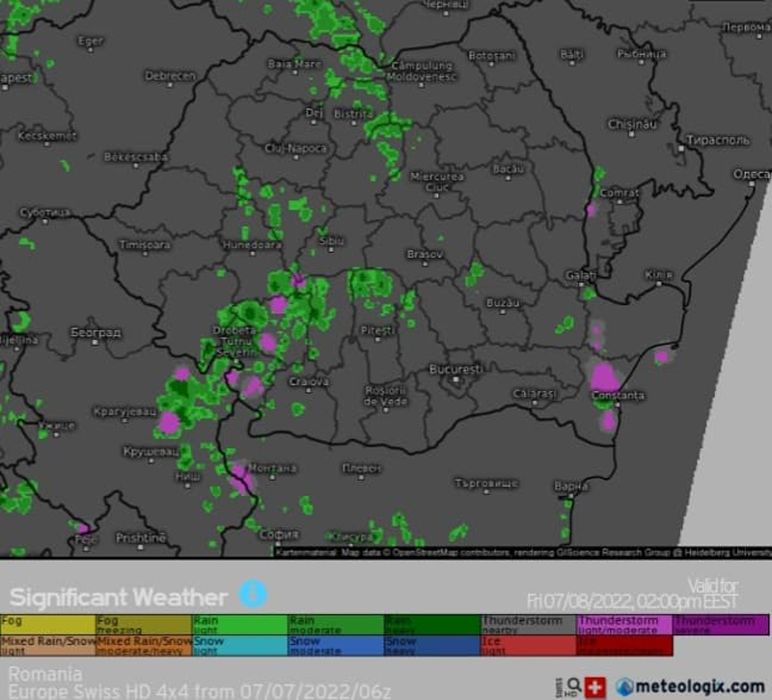Click the Timișoara city label on map
The image size is (772, 700).
(x=144, y=246)
